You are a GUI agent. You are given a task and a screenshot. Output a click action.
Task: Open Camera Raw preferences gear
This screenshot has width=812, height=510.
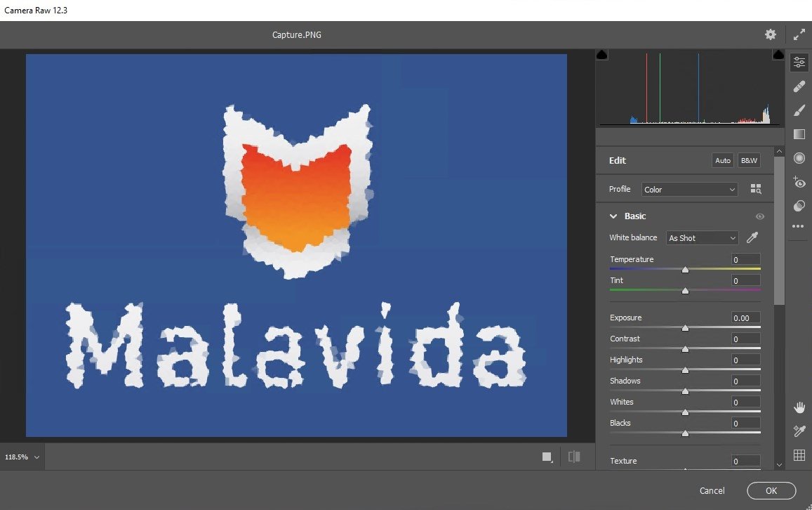pyautogui.click(x=771, y=34)
